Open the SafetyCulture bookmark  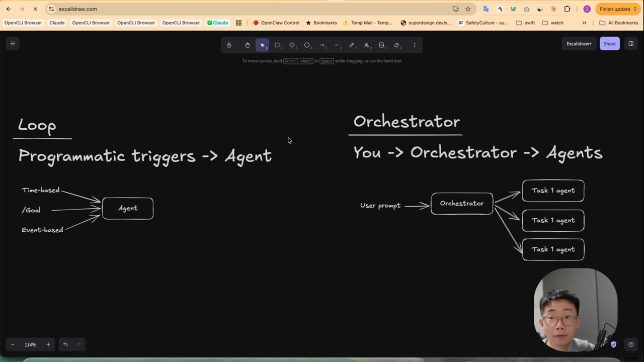483,23
